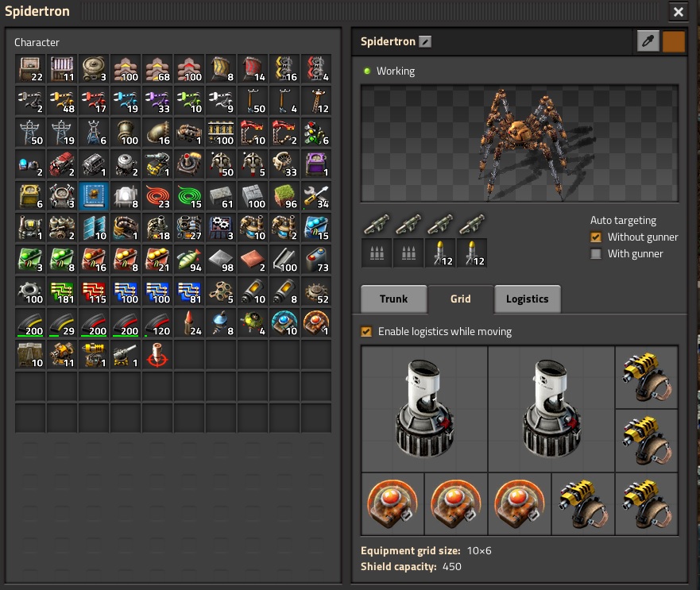
Task: Select the green wire stack of 15
Action: [189, 196]
